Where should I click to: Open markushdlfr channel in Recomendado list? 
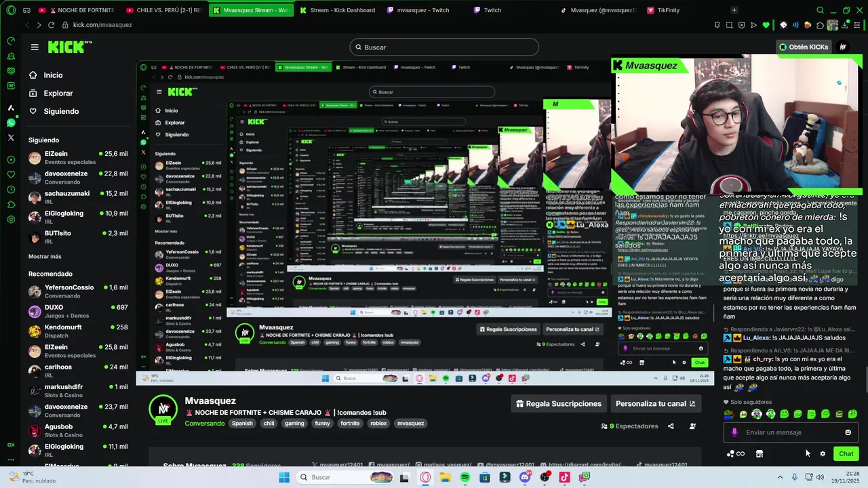(x=78, y=390)
